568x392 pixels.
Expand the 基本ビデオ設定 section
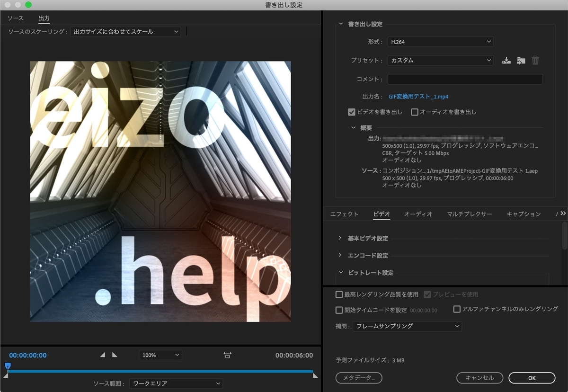click(x=339, y=239)
